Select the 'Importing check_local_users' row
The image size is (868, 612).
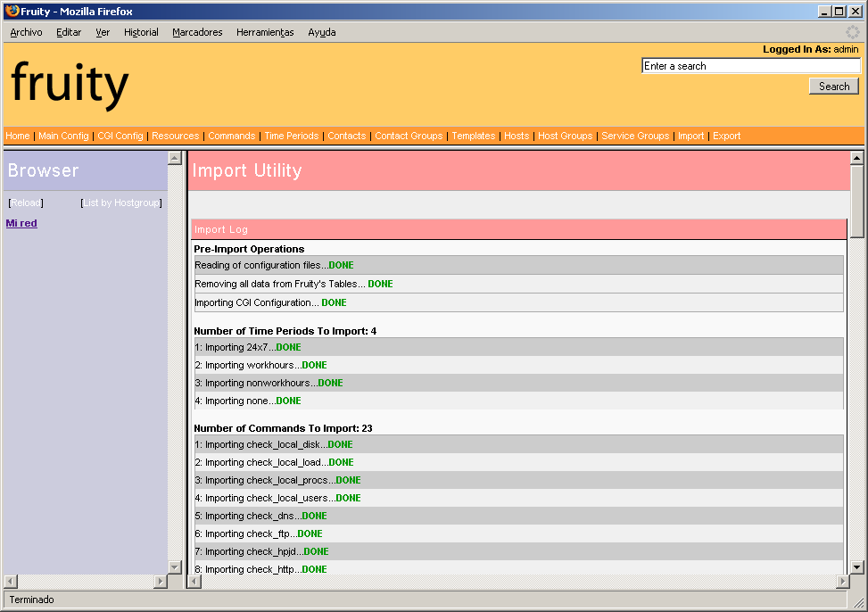(x=518, y=497)
